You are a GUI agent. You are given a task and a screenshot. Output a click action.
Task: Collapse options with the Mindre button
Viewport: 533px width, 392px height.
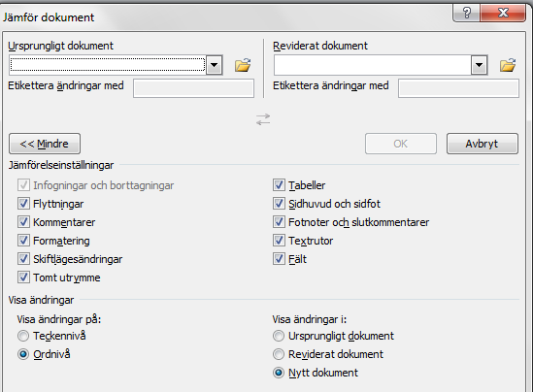coord(45,144)
